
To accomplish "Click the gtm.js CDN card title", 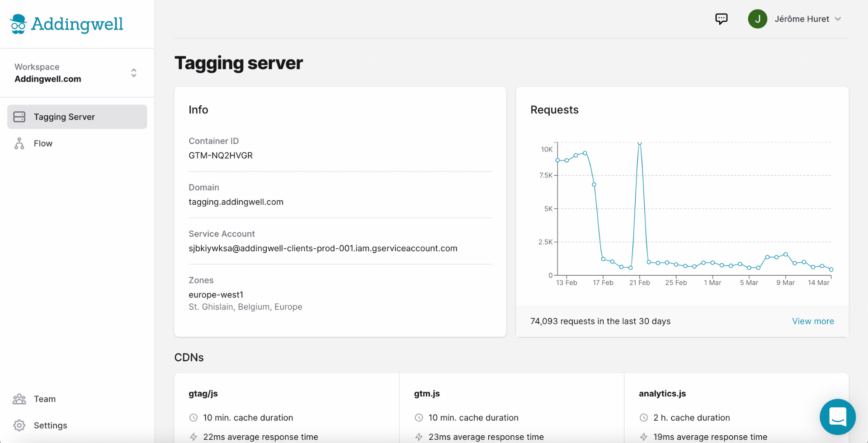I will (x=427, y=394).
